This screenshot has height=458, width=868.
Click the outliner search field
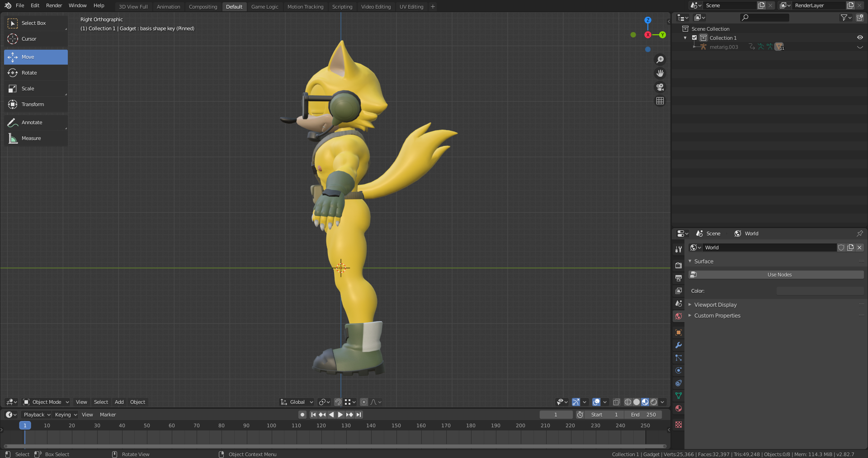[764, 18]
